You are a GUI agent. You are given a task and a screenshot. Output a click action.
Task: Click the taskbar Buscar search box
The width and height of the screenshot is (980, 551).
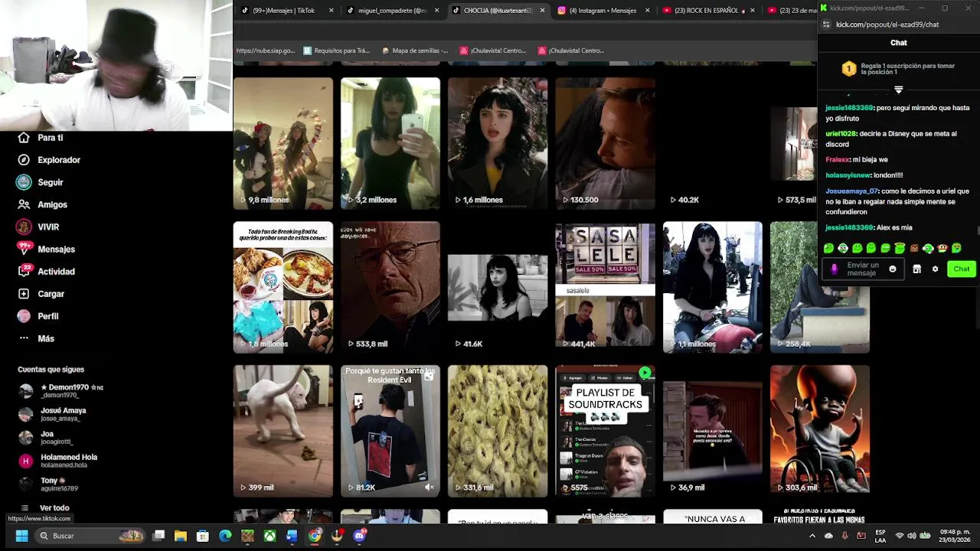(91, 536)
